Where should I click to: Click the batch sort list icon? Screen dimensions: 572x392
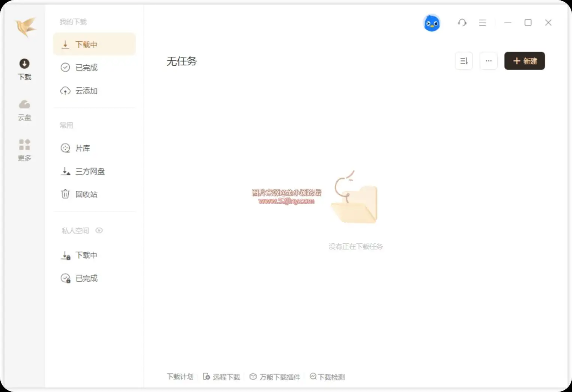[x=464, y=61]
